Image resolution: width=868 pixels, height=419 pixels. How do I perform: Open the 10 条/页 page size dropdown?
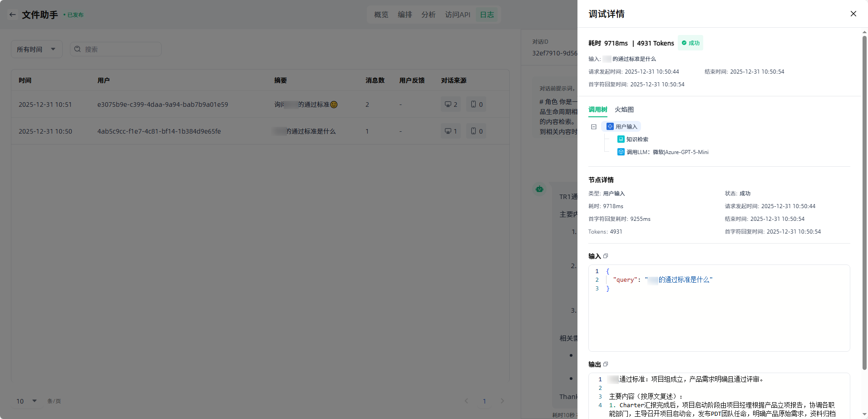pyautogui.click(x=26, y=401)
